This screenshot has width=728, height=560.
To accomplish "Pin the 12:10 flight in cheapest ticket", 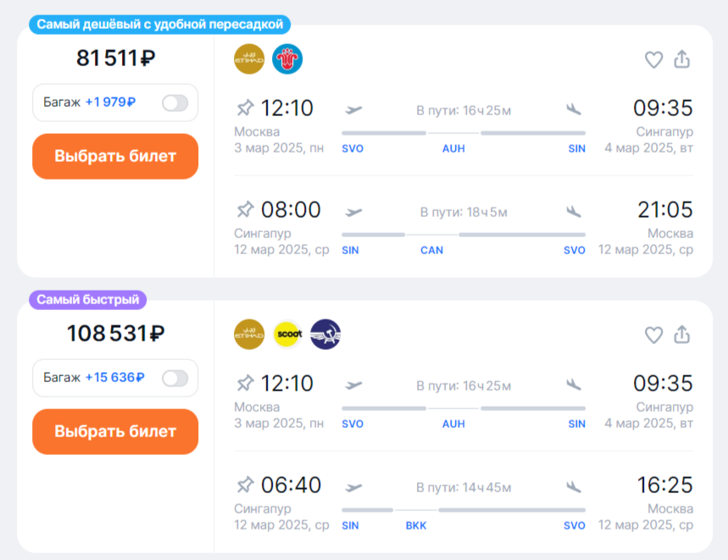I will click(x=245, y=108).
